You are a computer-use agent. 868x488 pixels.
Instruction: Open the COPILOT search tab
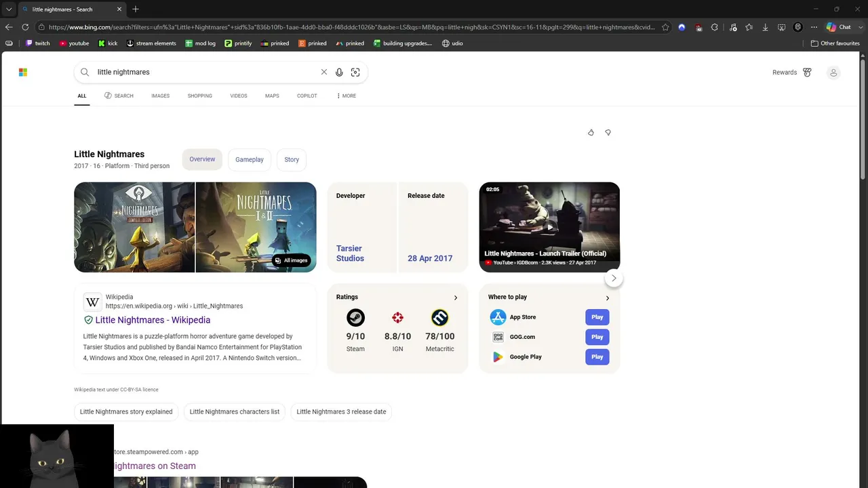307,96
